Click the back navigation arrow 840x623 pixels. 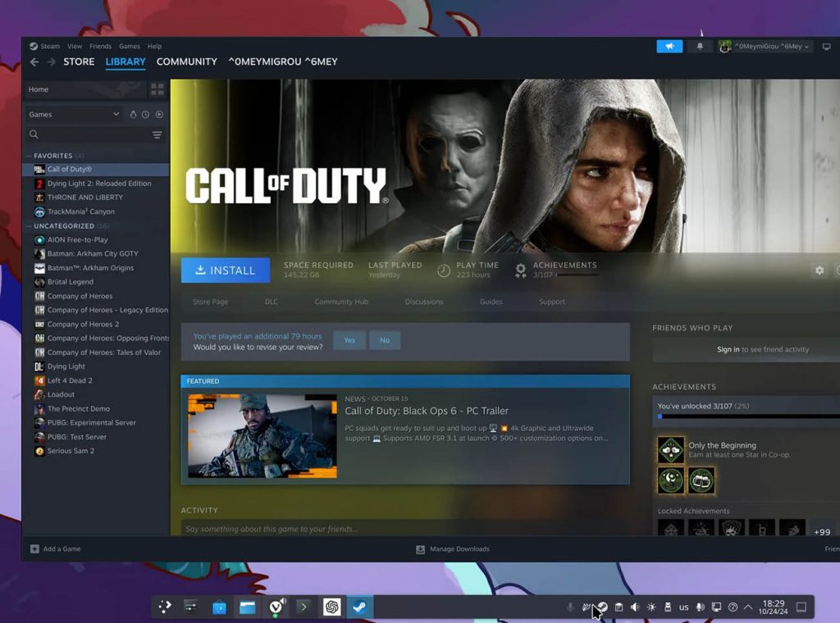click(x=34, y=62)
